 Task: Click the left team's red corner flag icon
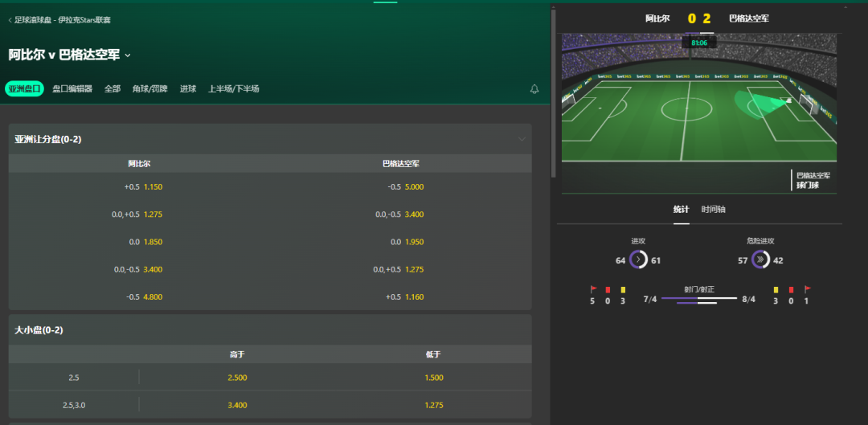point(593,289)
